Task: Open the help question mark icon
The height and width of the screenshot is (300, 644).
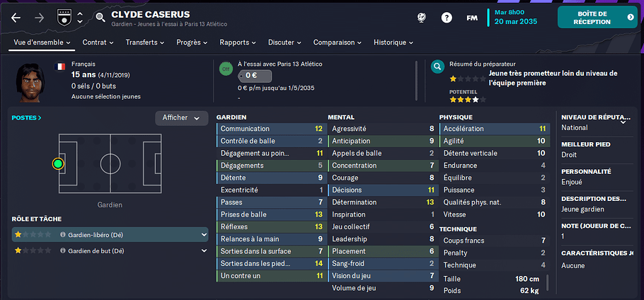Action: click(447, 18)
